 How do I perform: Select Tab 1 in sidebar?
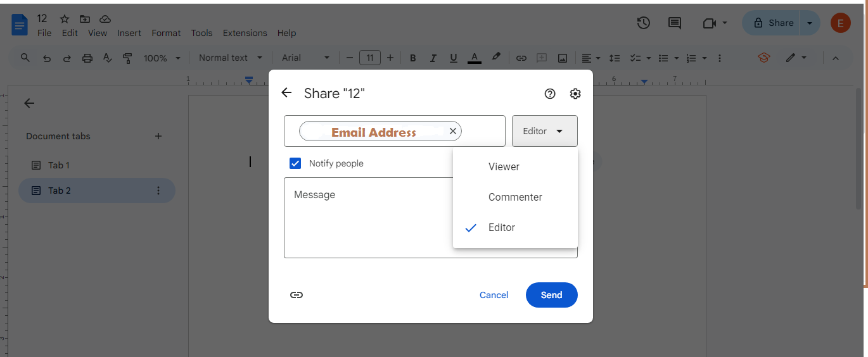97,165
